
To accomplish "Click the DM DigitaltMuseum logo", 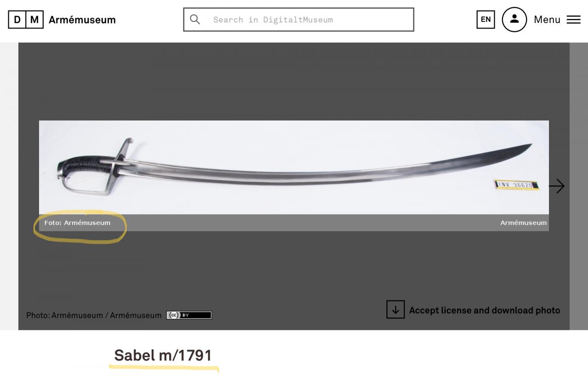I will tap(26, 20).
